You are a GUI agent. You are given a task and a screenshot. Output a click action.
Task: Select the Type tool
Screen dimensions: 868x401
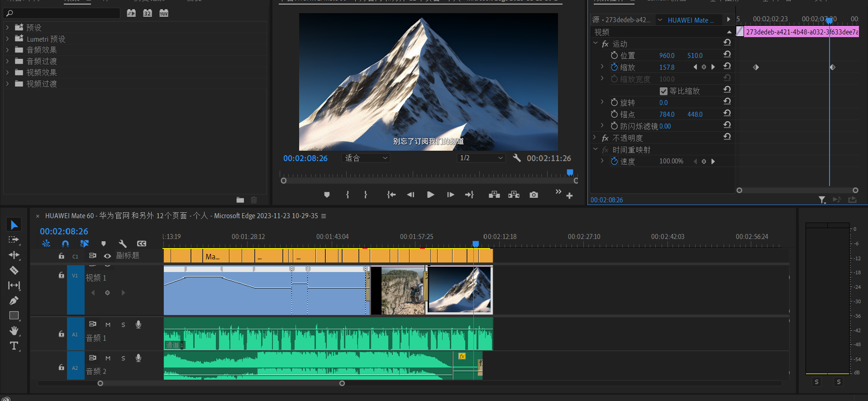coord(14,346)
